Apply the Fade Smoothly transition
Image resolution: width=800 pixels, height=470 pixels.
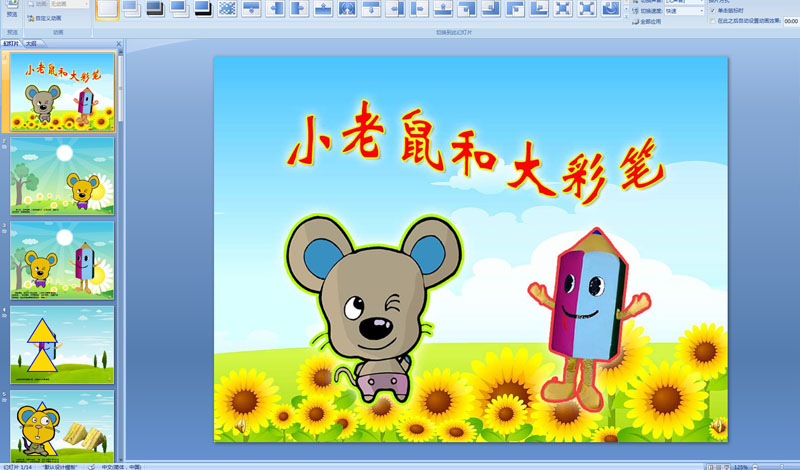pyautogui.click(x=132, y=8)
